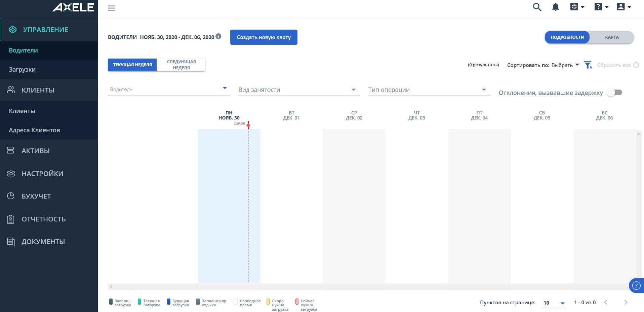Click the CURRENT time marker
The width and height of the screenshot is (644, 312).
click(x=248, y=125)
